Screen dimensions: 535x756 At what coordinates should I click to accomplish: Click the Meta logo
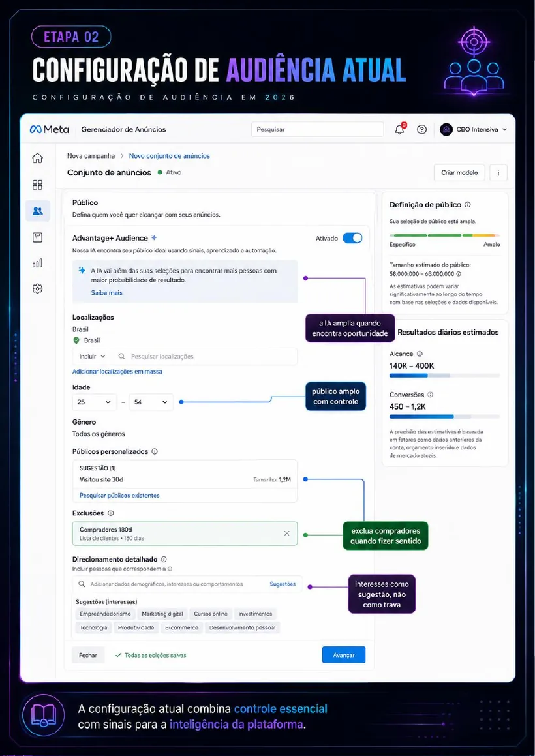pyautogui.click(x=49, y=129)
